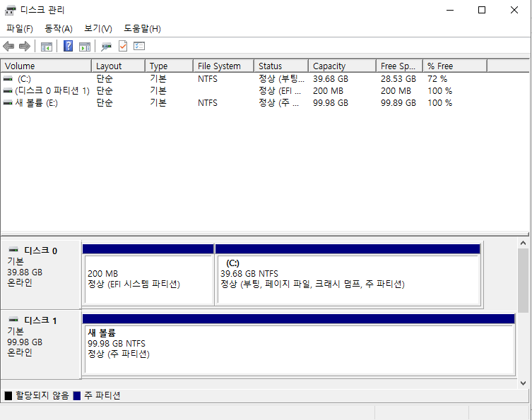Open the 동작(A) menu
This screenshot has width=532, height=420.
tap(59, 28)
